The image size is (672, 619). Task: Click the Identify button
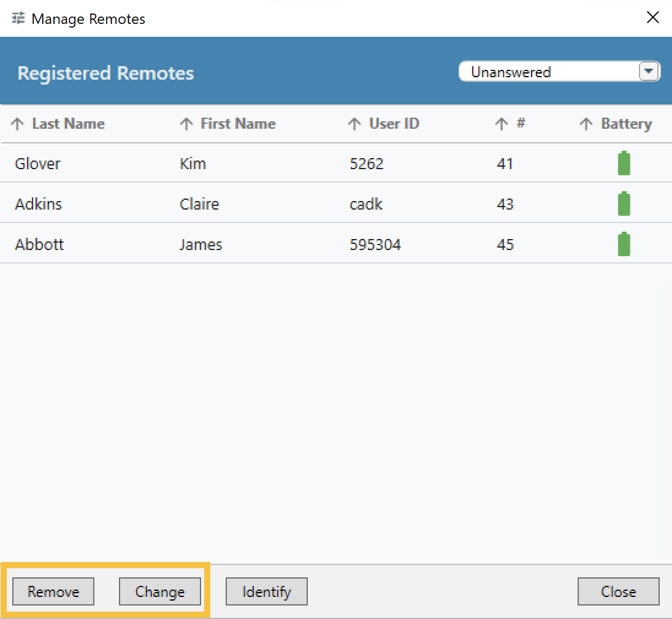266,592
